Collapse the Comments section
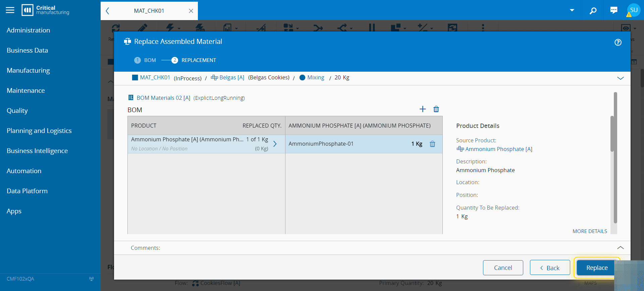 [x=620, y=248]
